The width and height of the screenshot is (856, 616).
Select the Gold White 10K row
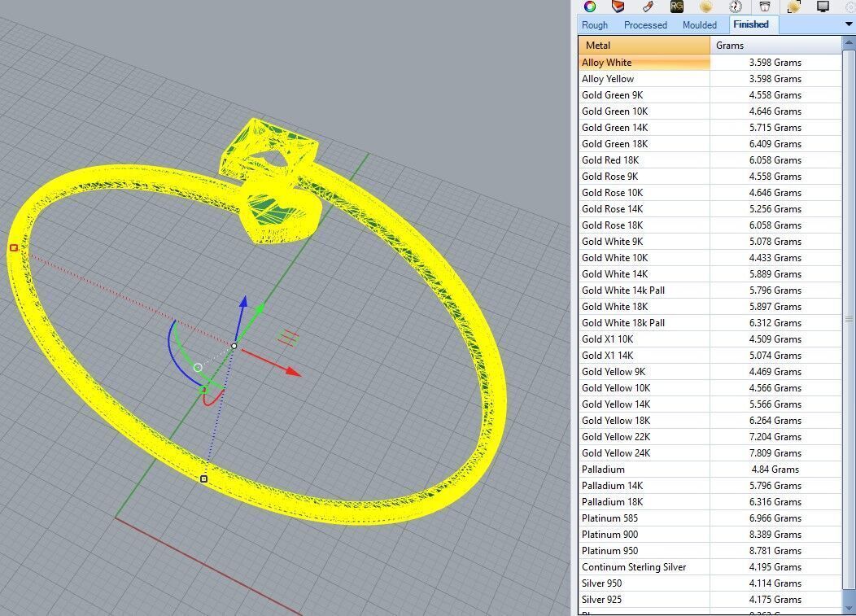[x=710, y=258]
